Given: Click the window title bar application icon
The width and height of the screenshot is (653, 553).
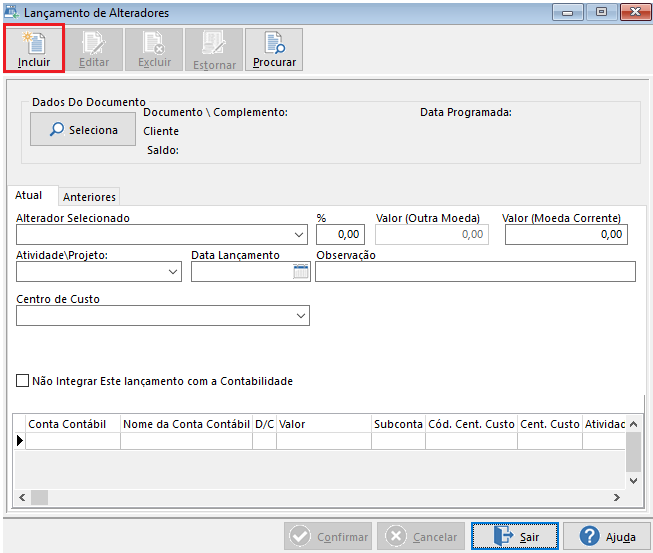Looking at the screenshot, I should tap(12, 12).
